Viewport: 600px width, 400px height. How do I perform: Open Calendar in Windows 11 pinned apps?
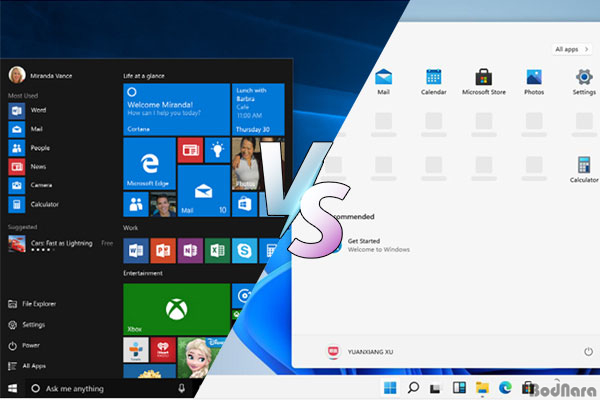pyautogui.click(x=434, y=82)
